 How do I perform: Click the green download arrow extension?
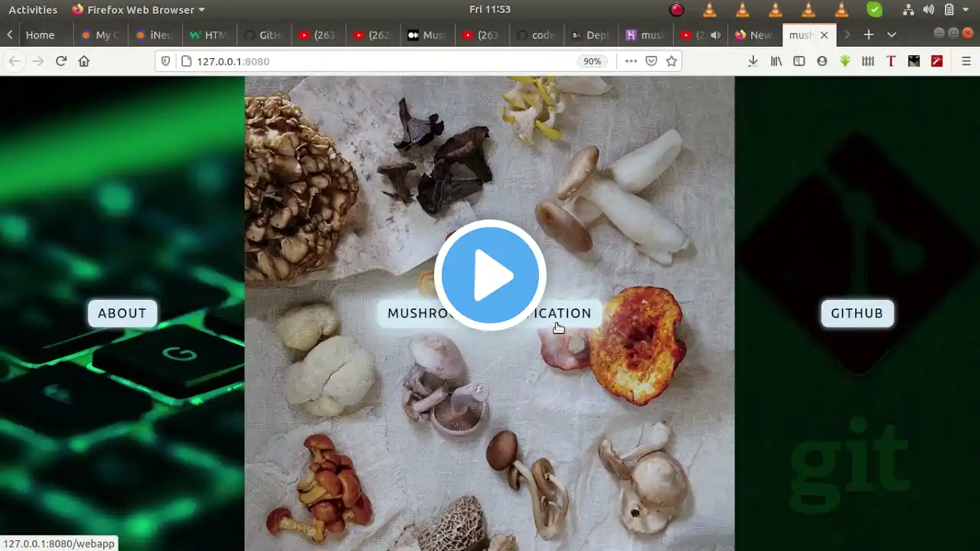pyautogui.click(x=845, y=61)
